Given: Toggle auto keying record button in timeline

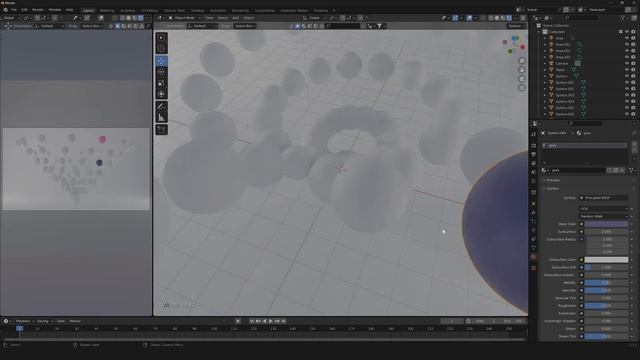Looking at the screenshot, I should pos(238,321).
